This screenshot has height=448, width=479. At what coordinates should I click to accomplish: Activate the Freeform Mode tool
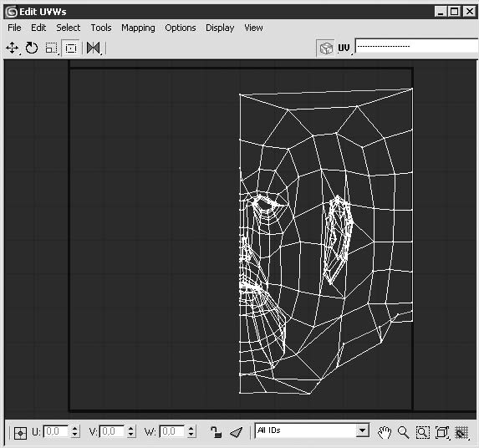click(x=71, y=48)
